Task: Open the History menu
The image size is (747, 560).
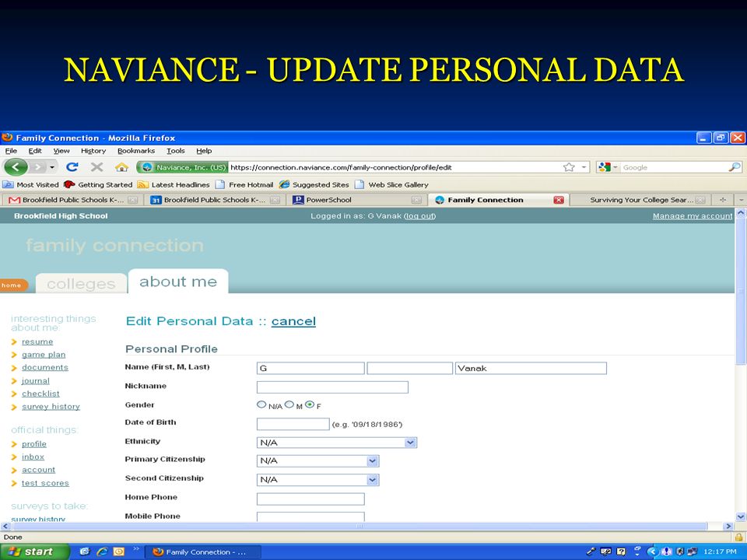Action: coord(93,151)
